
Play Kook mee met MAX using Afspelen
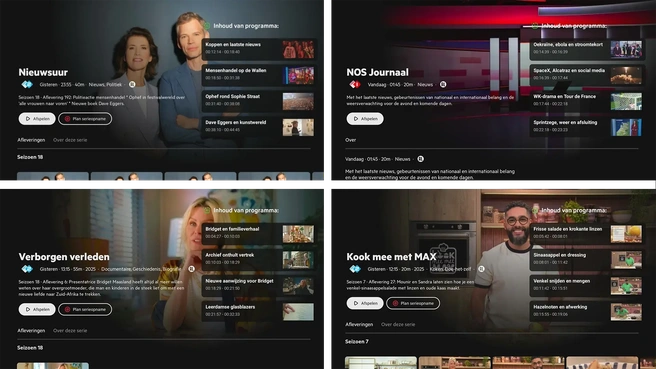pos(365,303)
